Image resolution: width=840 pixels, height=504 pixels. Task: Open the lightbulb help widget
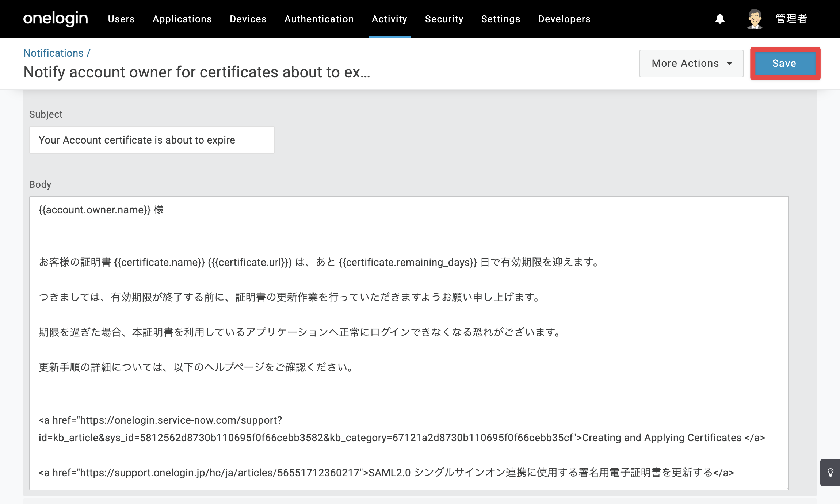pyautogui.click(x=830, y=473)
